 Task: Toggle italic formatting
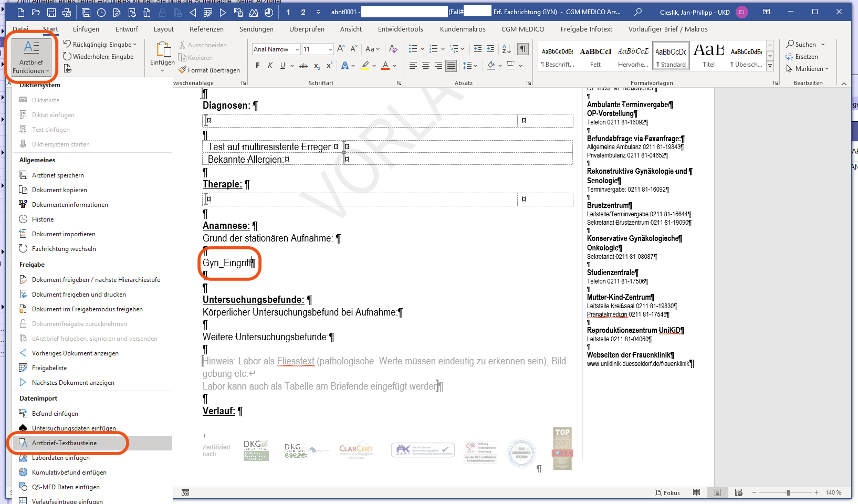point(270,66)
